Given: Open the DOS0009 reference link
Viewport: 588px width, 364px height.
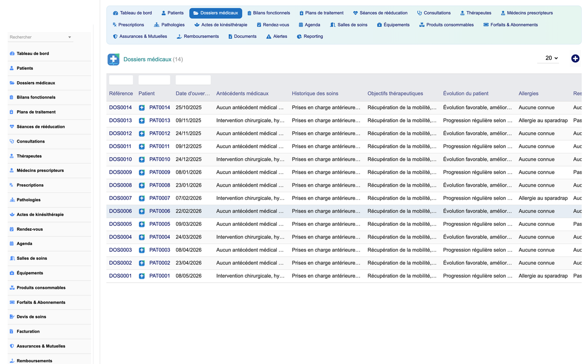Looking at the screenshot, I should pos(121,172).
